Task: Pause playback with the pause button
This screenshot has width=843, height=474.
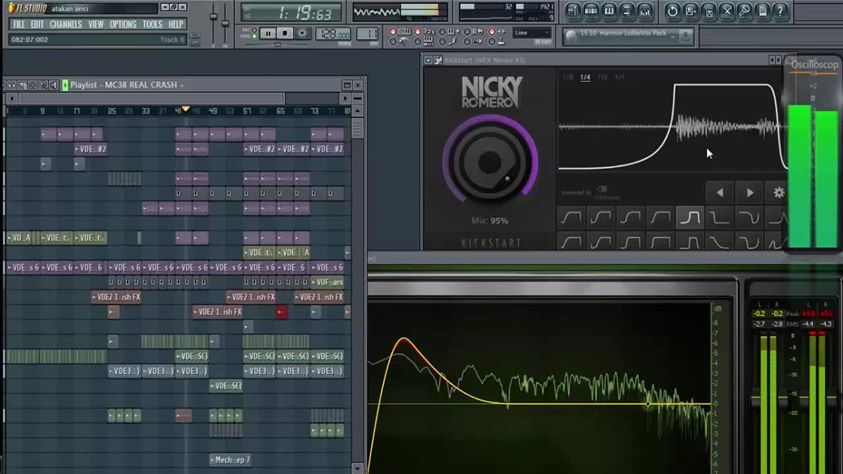Action: [268, 33]
